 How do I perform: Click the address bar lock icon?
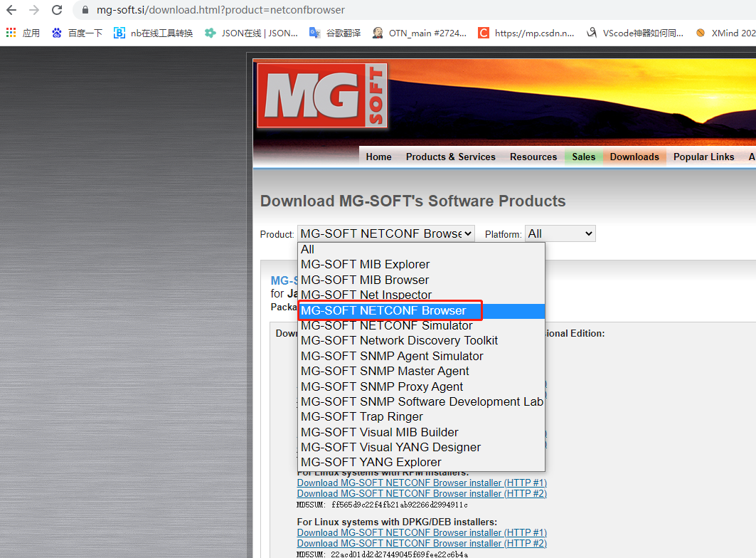(85, 10)
